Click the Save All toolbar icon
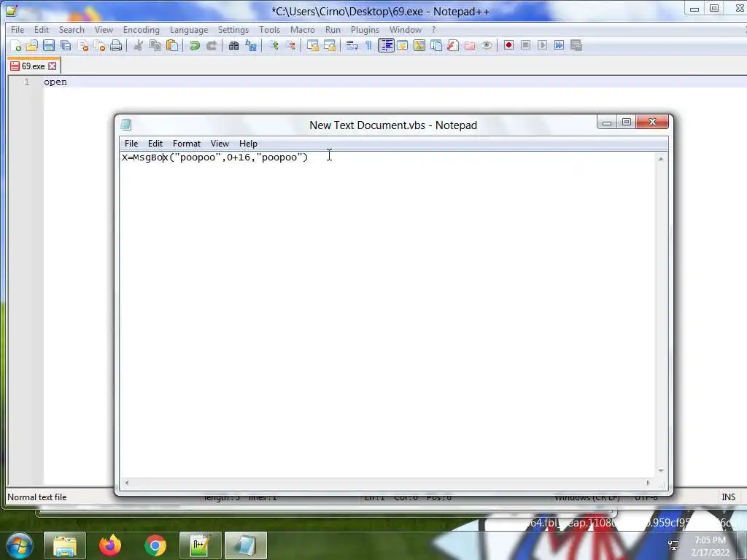 [x=66, y=46]
